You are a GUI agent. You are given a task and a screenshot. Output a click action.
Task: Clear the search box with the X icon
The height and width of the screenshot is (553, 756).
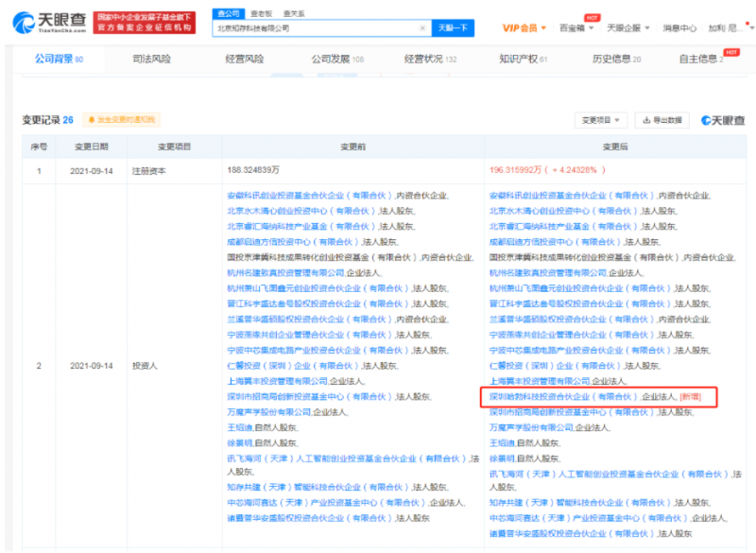(x=421, y=28)
